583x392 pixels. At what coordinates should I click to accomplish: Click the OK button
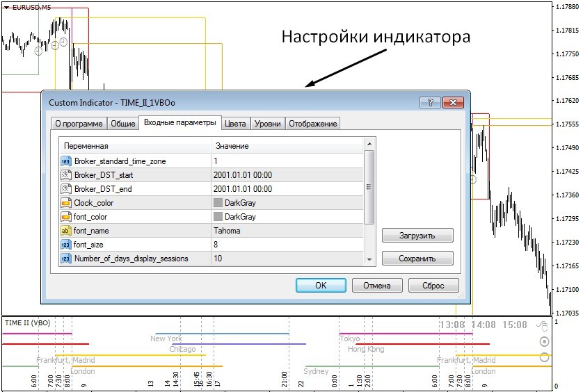[x=321, y=286]
